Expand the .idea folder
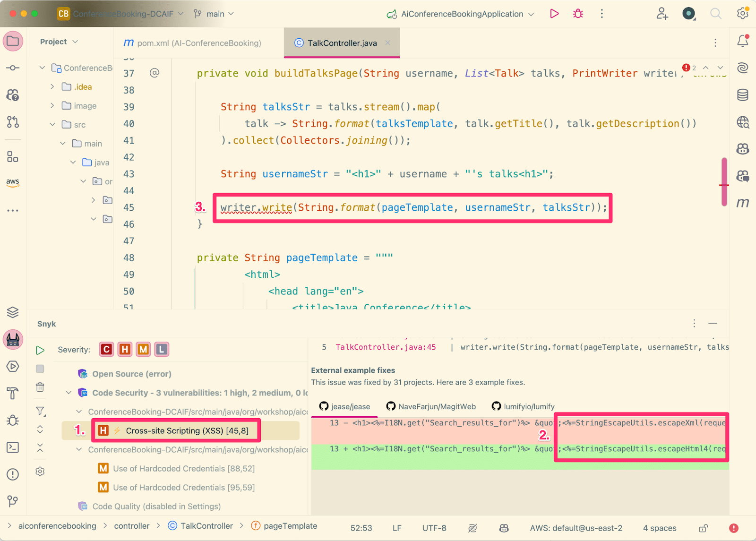Screen dimensions: 756x541 pyautogui.click(x=52, y=86)
